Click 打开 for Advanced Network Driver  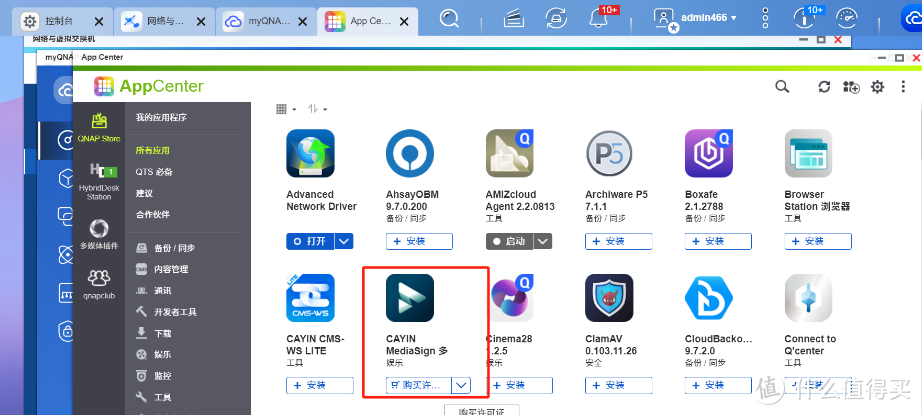click(x=310, y=241)
